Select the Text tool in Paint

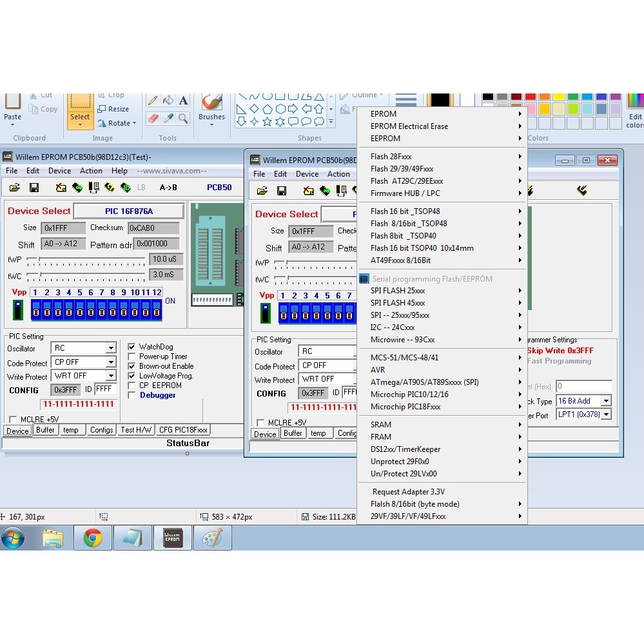click(183, 101)
